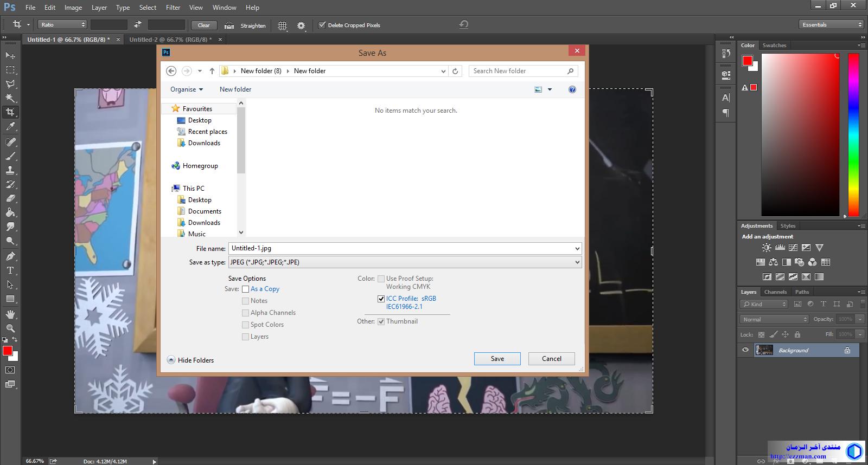Click the Save button
The image size is (868, 465).
497,359
